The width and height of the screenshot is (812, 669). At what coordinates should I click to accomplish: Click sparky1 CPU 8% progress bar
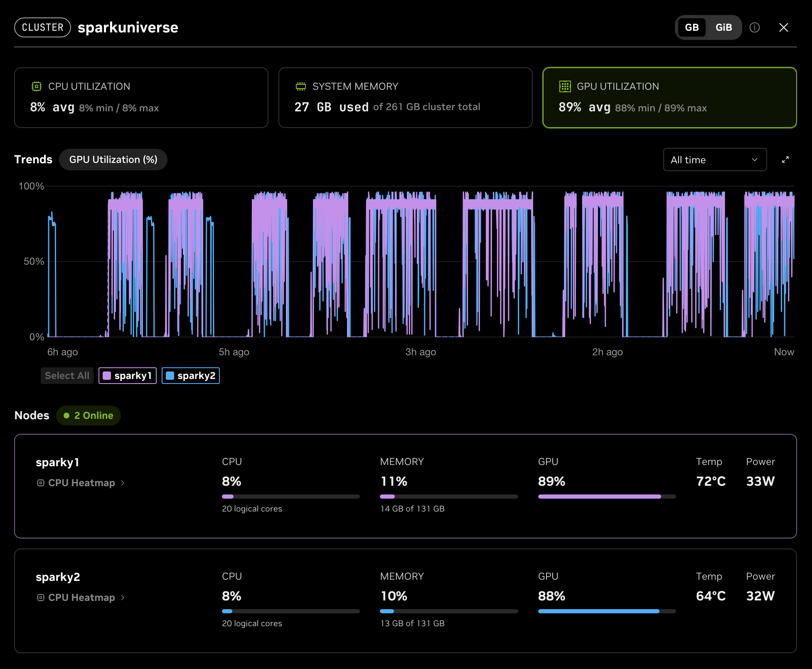pyautogui.click(x=291, y=497)
